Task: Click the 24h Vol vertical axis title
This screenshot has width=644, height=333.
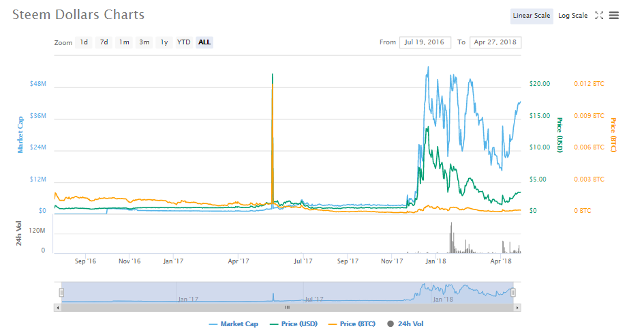Action: (x=19, y=233)
